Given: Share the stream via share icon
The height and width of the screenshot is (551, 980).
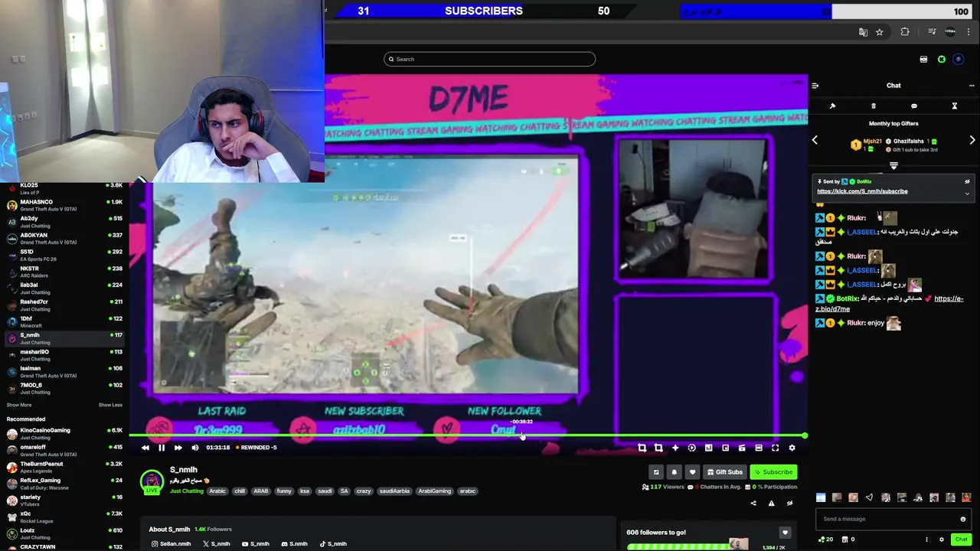Looking at the screenshot, I should click(753, 503).
